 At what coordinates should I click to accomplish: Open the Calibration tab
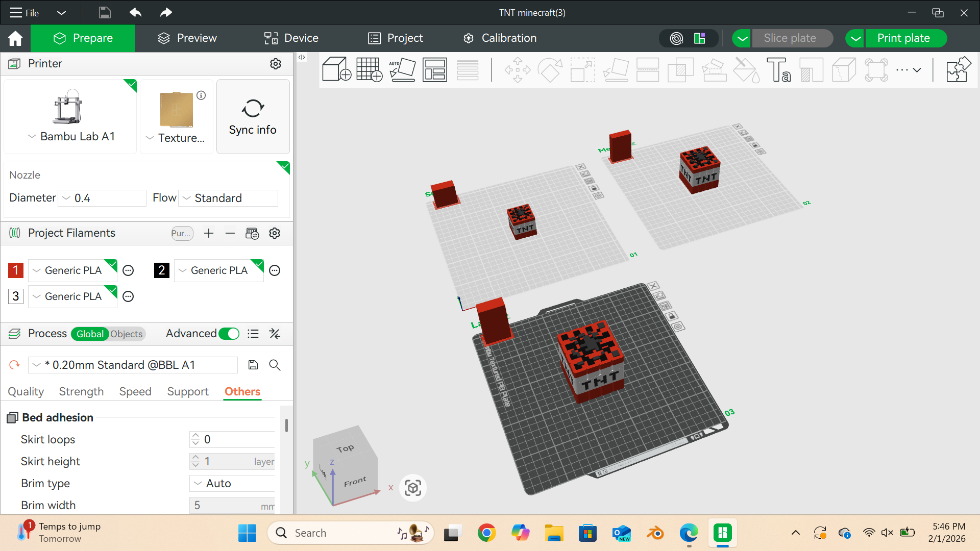tap(500, 38)
